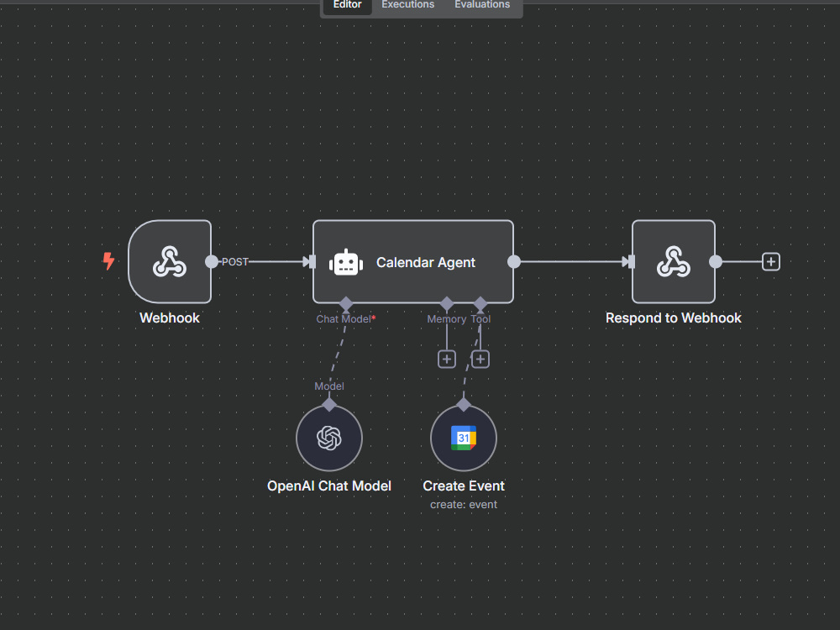Click the Model label above OpenAI node
The height and width of the screenshot is (630, 840).
coord(329,386)
